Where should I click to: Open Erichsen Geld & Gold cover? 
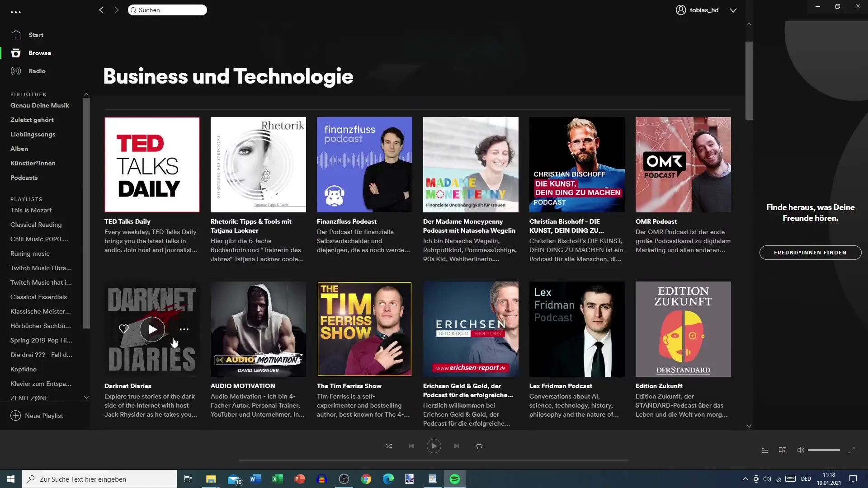pos(471,329)
